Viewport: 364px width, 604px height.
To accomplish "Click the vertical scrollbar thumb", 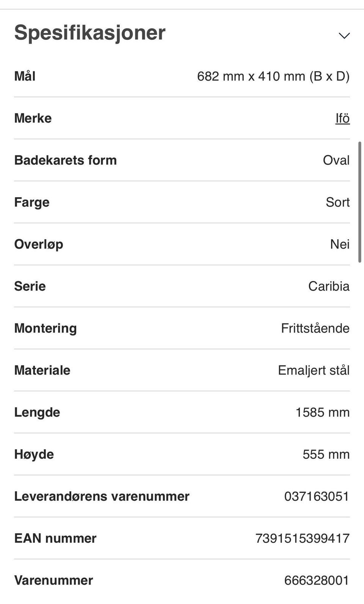I will 359,202.
